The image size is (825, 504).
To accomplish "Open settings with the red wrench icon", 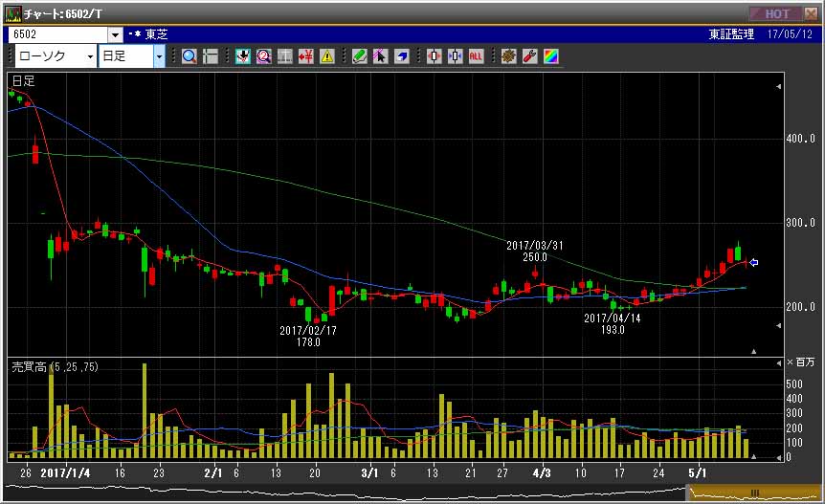I will click(530, 56).
